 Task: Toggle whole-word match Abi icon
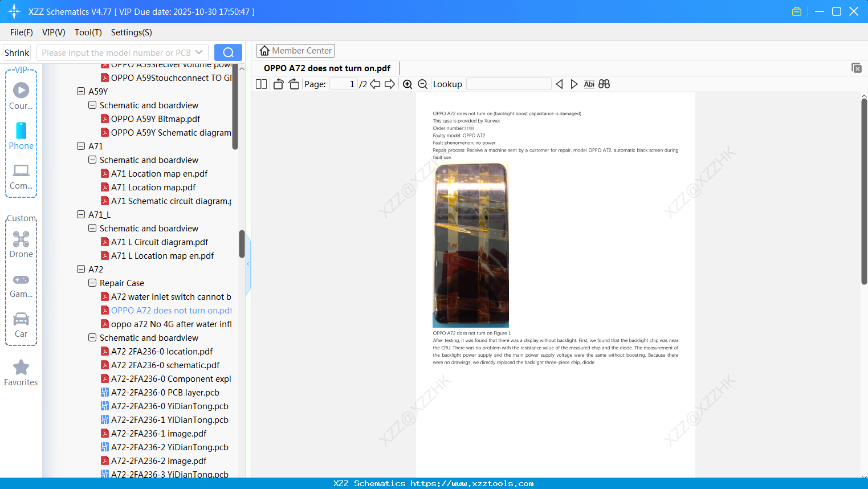[589, 84]
